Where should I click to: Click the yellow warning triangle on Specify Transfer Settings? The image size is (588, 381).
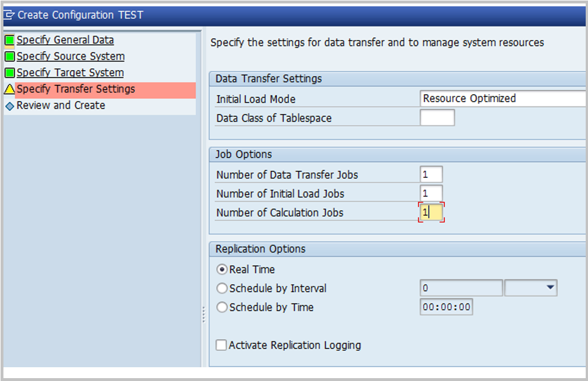point(10,89)
